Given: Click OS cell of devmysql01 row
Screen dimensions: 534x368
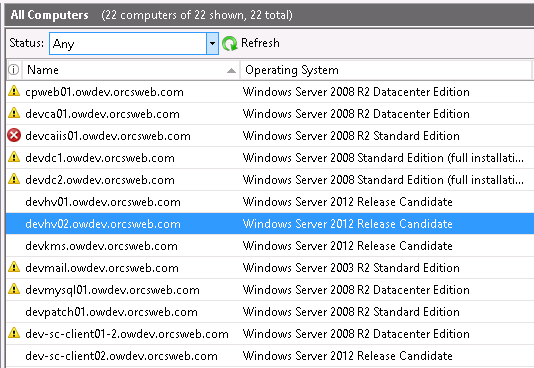Looking at the screenshot, I should [356, 290].
